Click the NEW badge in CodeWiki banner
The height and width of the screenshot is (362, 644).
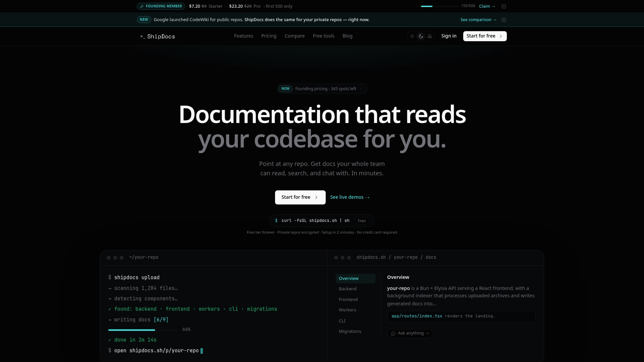[x=144, y=20]
